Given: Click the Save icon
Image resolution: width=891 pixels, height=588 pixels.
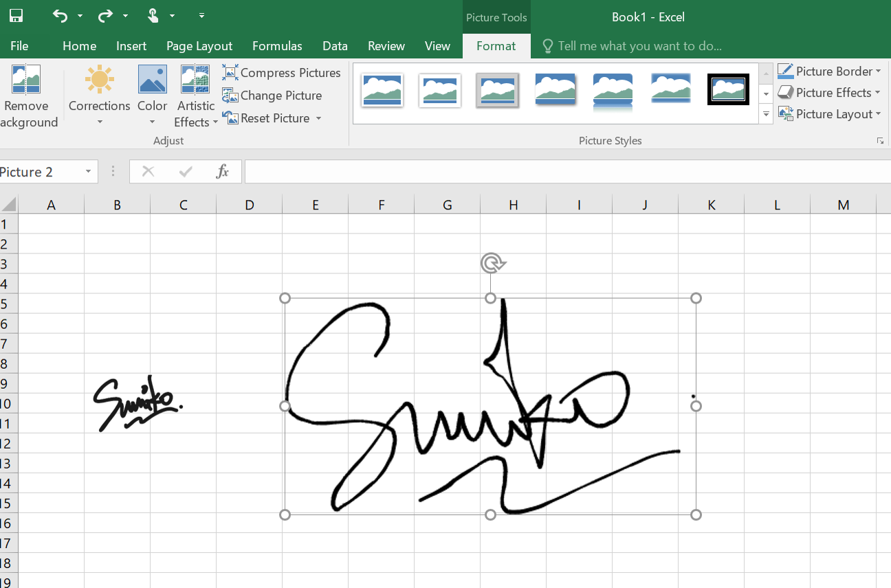Looking at the screenshot, I should pos(15,15).
